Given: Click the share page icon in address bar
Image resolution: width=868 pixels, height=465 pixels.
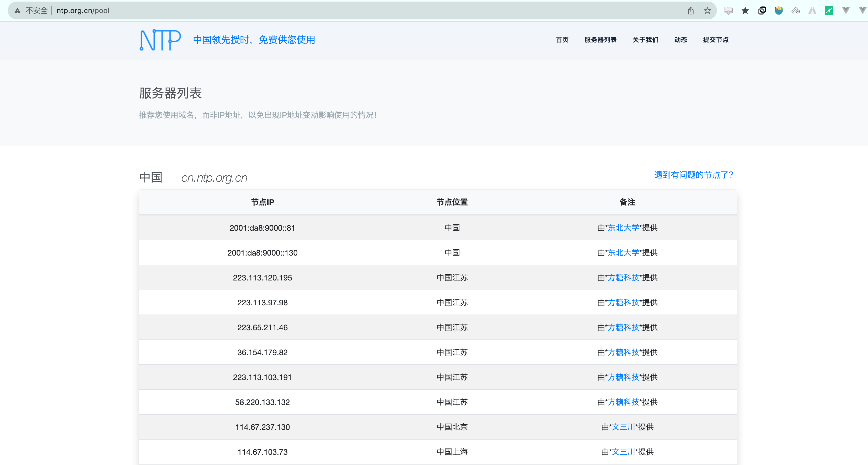Looking at the screenshot, I should click(x=690, y=11).
